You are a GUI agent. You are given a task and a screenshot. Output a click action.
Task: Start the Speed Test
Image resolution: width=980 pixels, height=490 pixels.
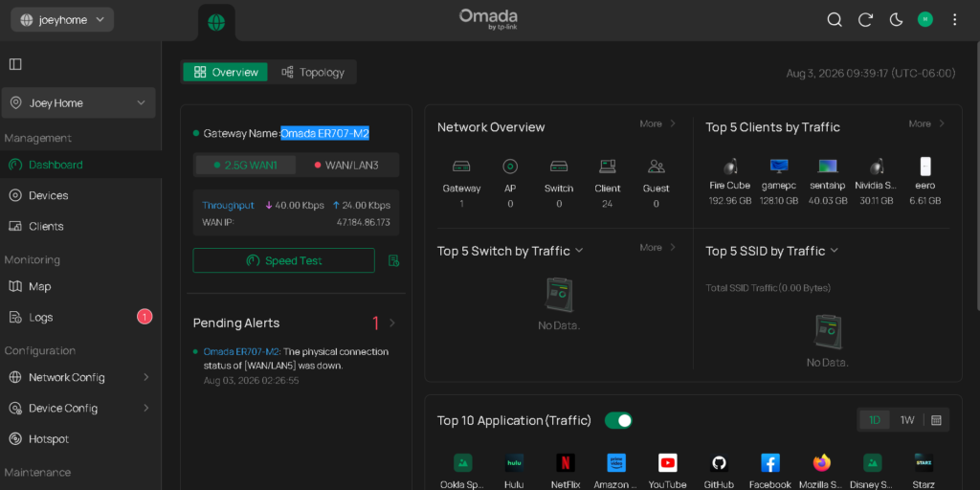pyautogui.click(x=283, y=260)
